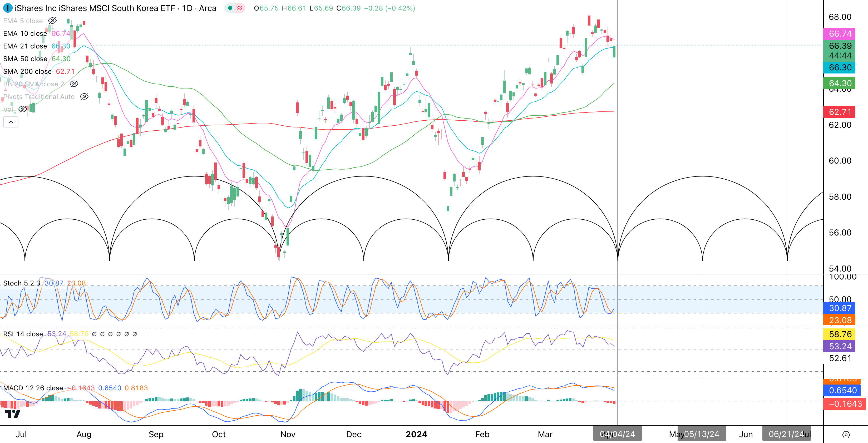Image resolution: width=868 pixels, height=443 pixels.
Task: Click the 58.76 RSI MA value label
Action: tap(839, 334)
